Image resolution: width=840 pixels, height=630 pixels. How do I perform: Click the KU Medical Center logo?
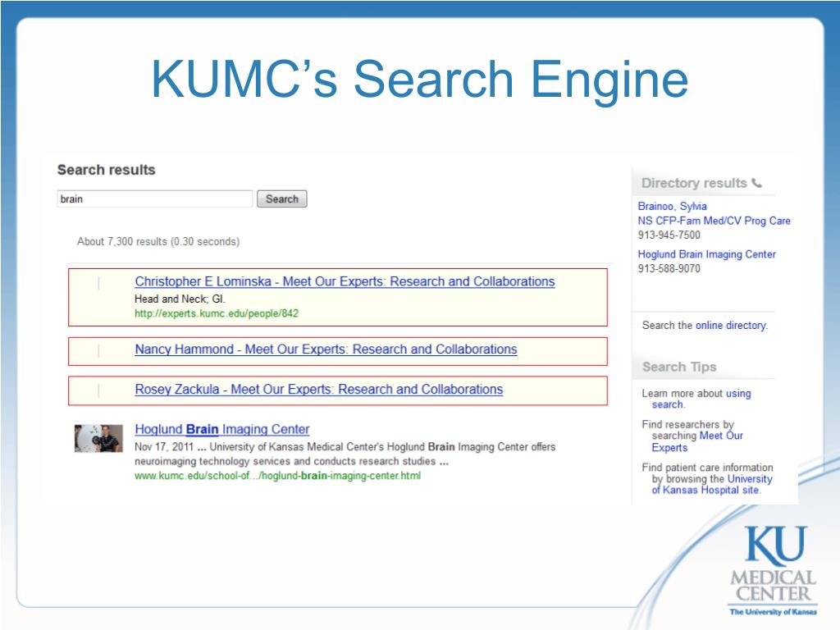click(x=773, y=571)
